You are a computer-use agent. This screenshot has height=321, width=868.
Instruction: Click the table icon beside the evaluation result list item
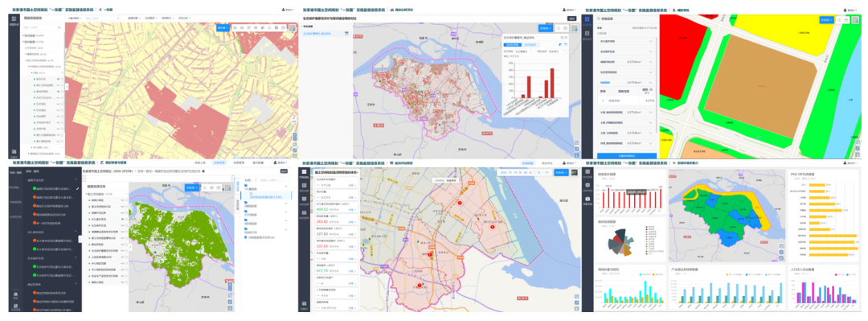pyautogui.click(x=346, y=34)
